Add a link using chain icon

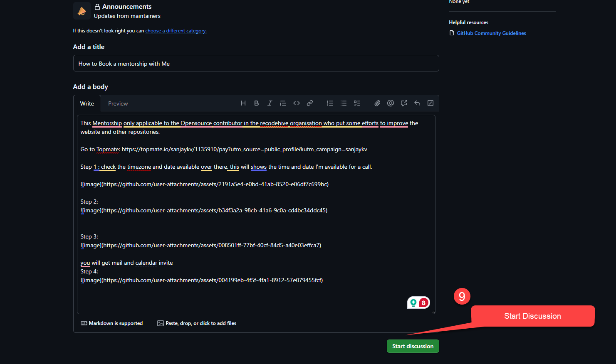click(310, 103)
